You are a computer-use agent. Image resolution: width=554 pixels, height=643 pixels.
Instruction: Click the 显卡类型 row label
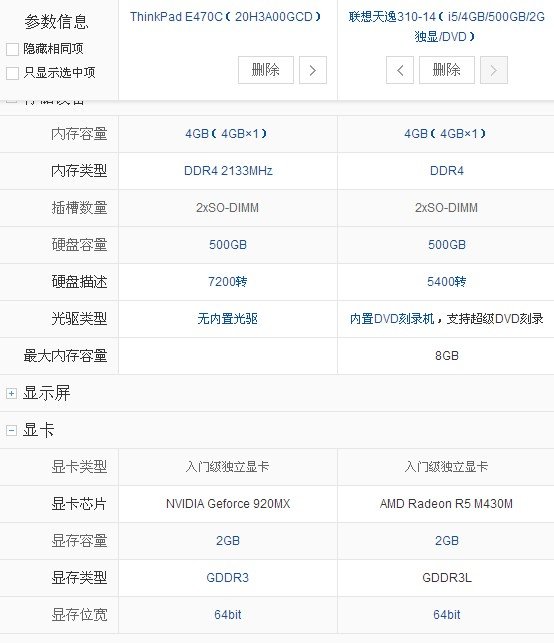(79, 467)
